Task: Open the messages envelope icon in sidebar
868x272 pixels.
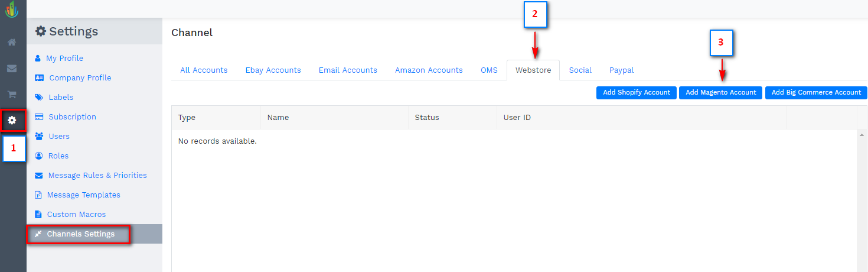Action: click(x=12, y=69)
